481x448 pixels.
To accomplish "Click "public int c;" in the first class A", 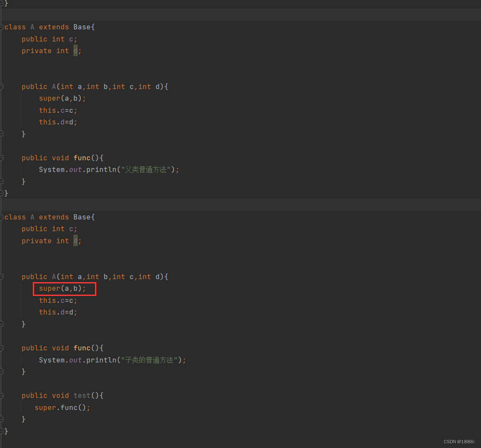I will click(49, 39).
